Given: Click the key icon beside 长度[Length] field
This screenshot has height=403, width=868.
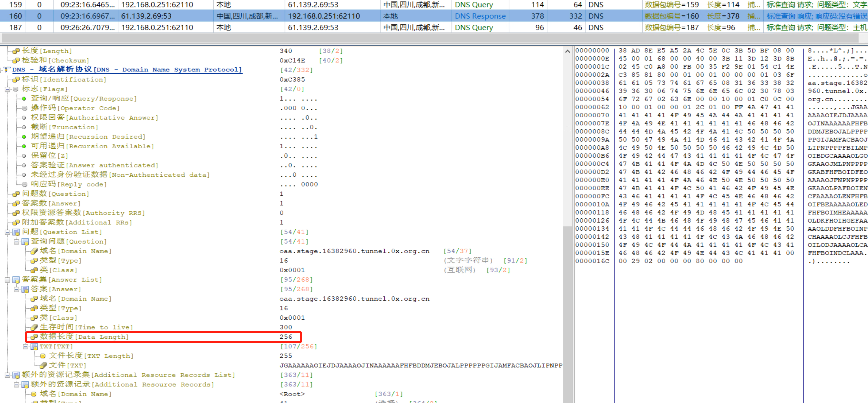Looking at the screenshot, I should pyautogui.click(x=16, y=51).
